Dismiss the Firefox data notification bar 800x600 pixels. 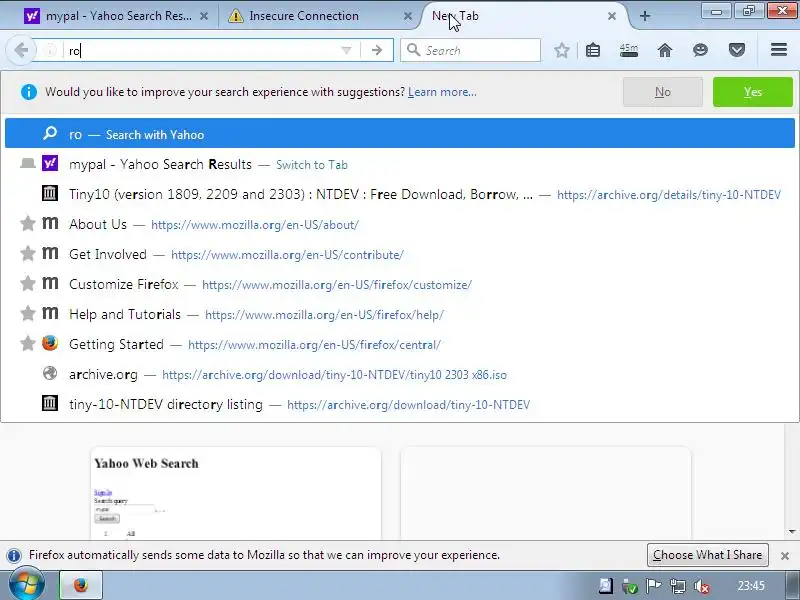[785, 556]
